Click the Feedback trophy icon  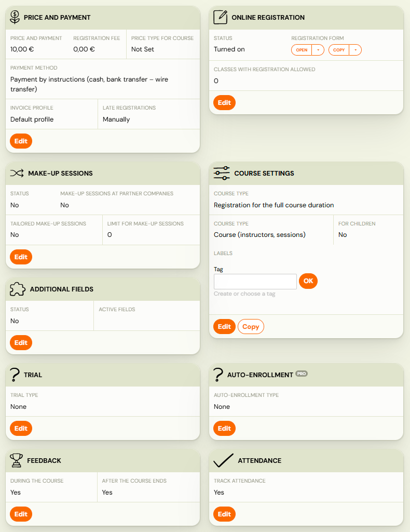tap(16, 460)
